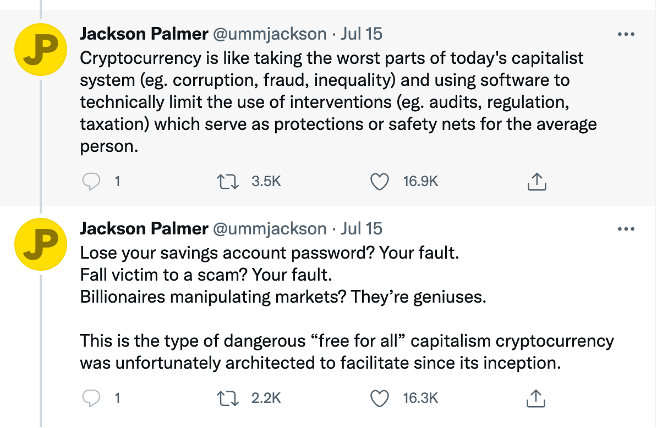Open Jackson Palmer avatar on first tweet
Image resolution: width=658 pixels, height=428 pixels.
click(x=41, y=50)
